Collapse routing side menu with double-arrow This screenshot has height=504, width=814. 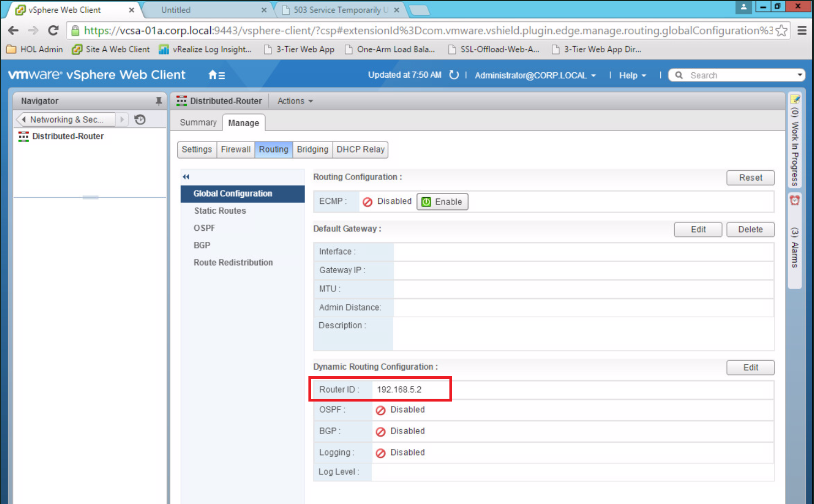[x=186, y=177]
